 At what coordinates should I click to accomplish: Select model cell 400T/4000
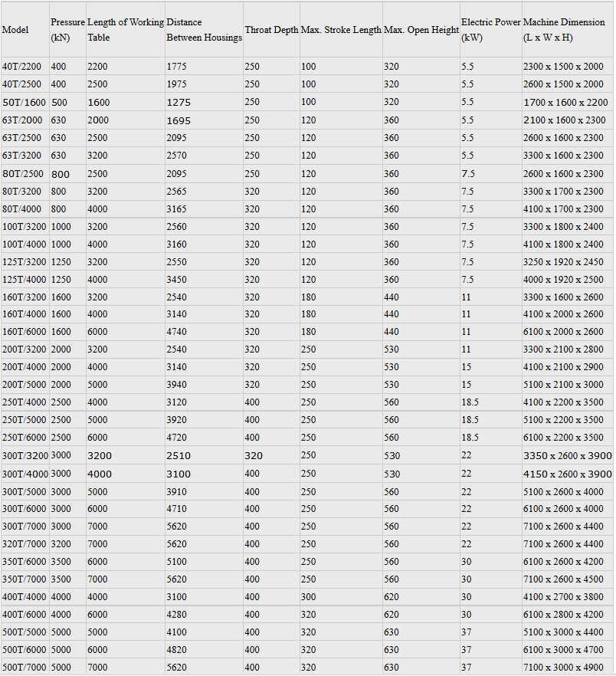tap(25, 597)
